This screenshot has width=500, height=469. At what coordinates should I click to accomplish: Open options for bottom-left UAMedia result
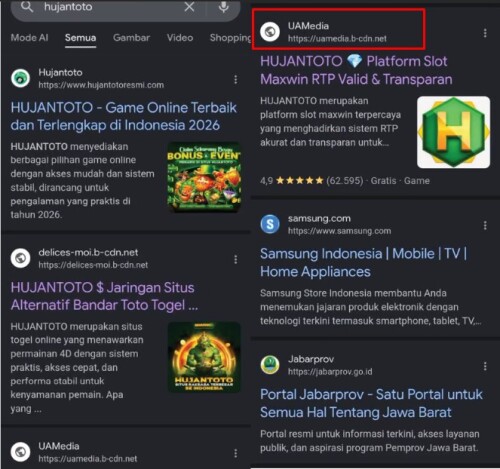[236, 453]
